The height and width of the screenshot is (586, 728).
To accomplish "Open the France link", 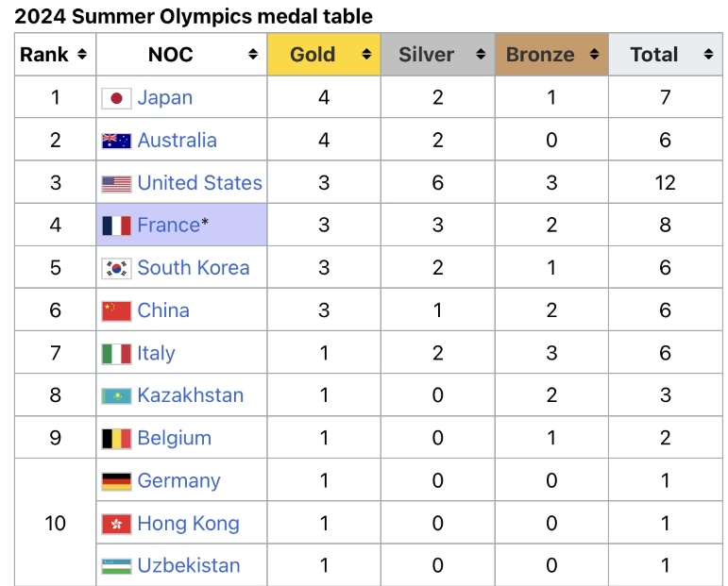I will tap(168, 225).
